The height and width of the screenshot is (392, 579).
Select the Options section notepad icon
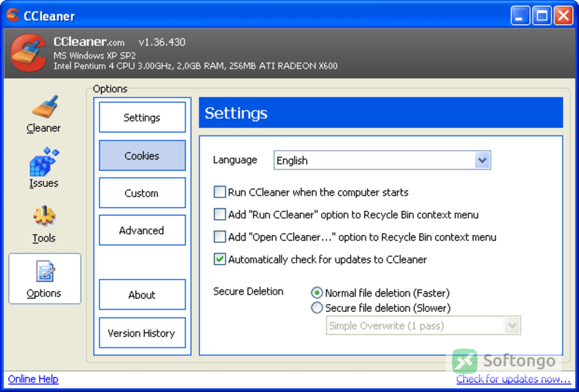click(45, 271)
